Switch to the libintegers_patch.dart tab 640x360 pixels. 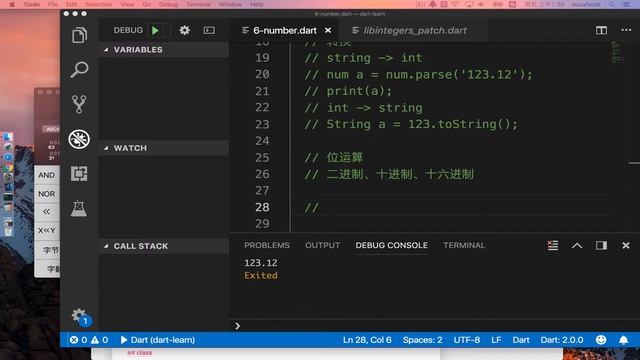415,31
